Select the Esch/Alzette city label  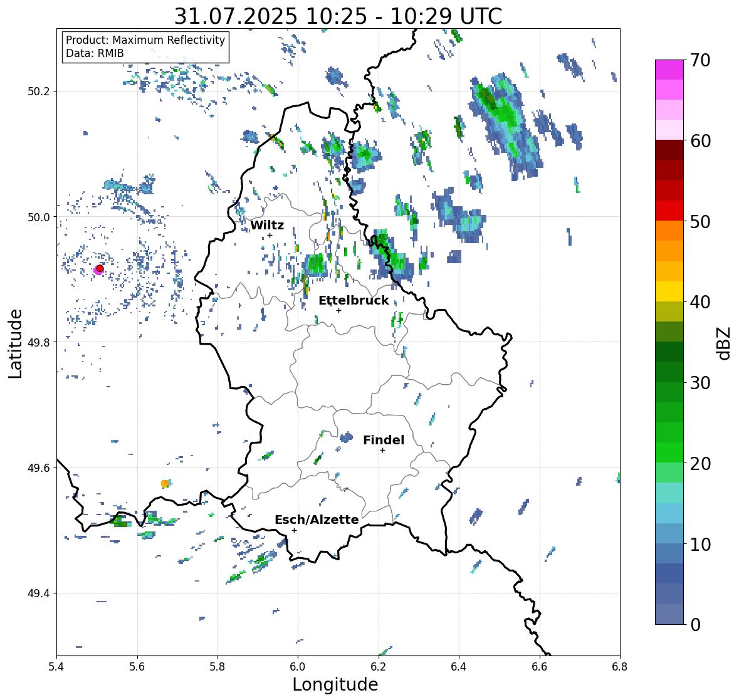click(317, 520)
